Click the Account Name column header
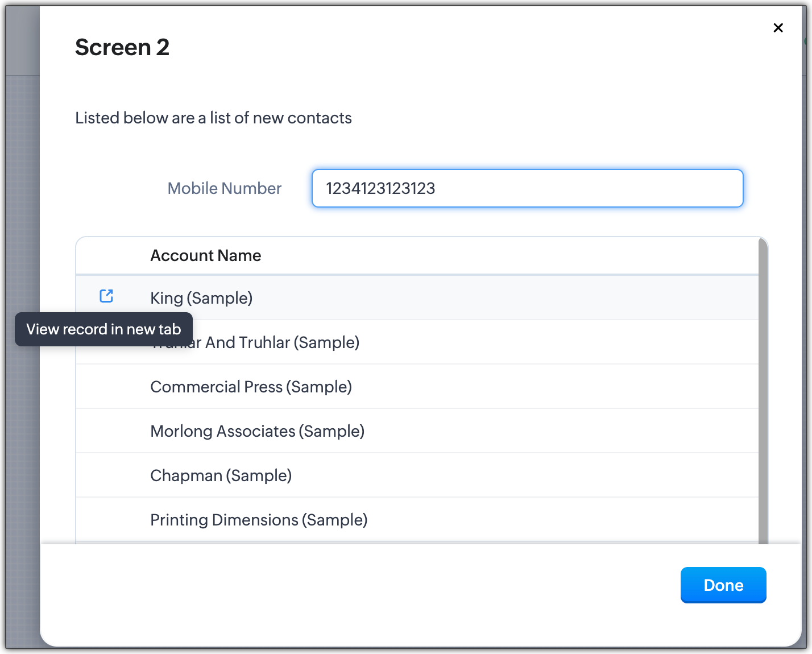Screen dimensions: 812x654 coord(205,256)
